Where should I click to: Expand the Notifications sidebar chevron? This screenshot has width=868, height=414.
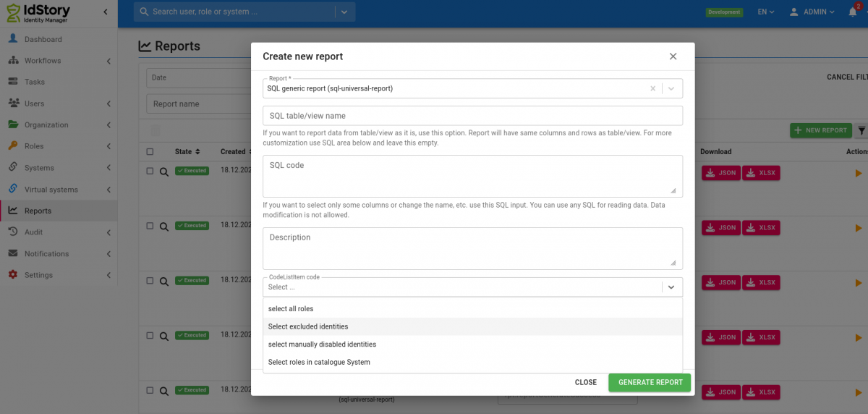[108, 254]
